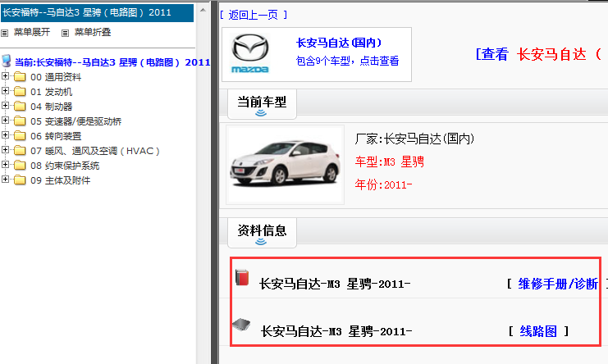
Task: Click the computer icon beside 当前:长安福特
Action: (x=7, y=61)
